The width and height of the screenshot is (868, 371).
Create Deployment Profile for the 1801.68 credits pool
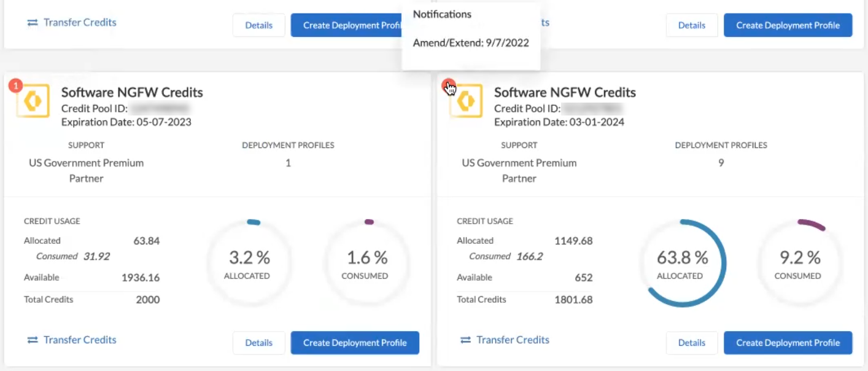(x=788, y=343)
